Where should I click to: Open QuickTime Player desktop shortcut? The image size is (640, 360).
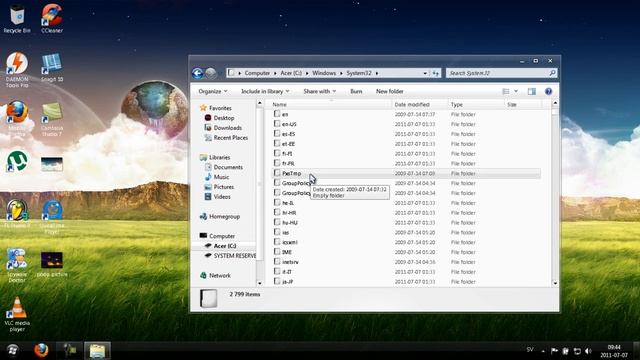pos(52,216)
